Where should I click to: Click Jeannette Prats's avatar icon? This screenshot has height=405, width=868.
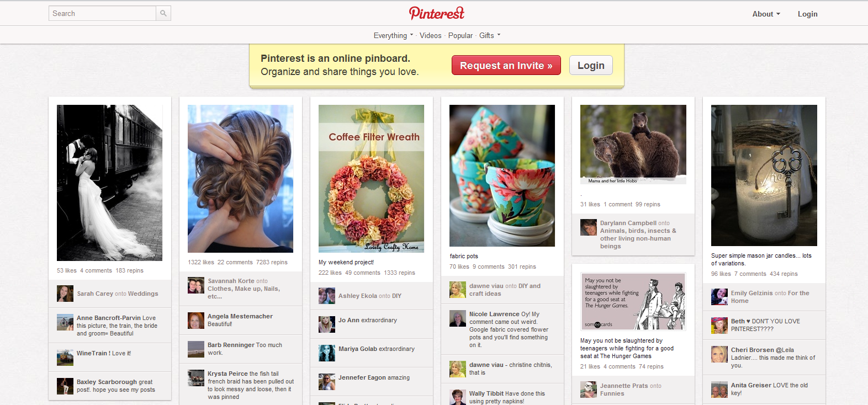[x=589, y=390]
